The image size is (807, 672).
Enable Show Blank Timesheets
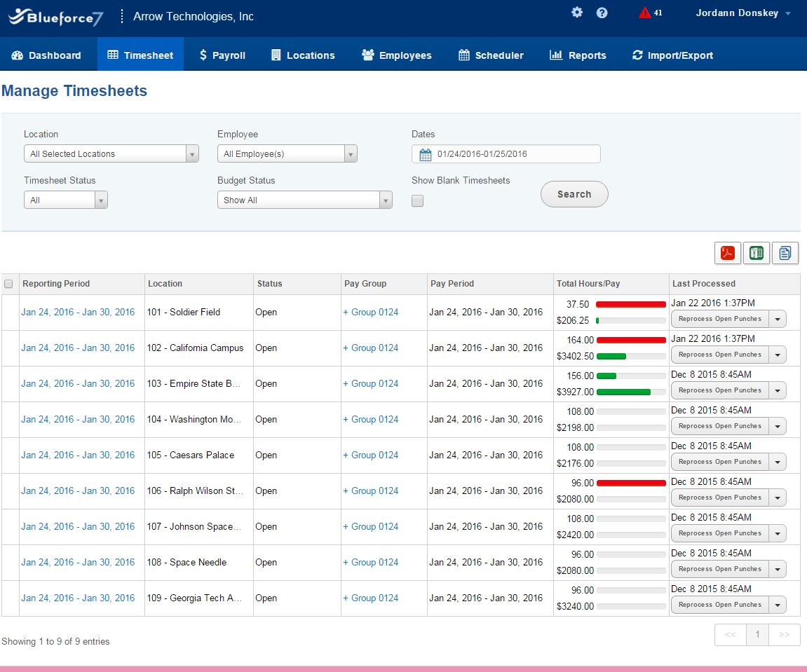coord(417,200)
